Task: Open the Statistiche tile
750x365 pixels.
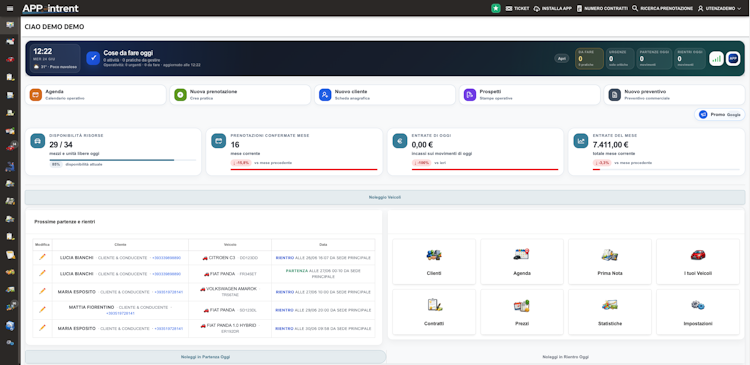Action: (610, 312)
